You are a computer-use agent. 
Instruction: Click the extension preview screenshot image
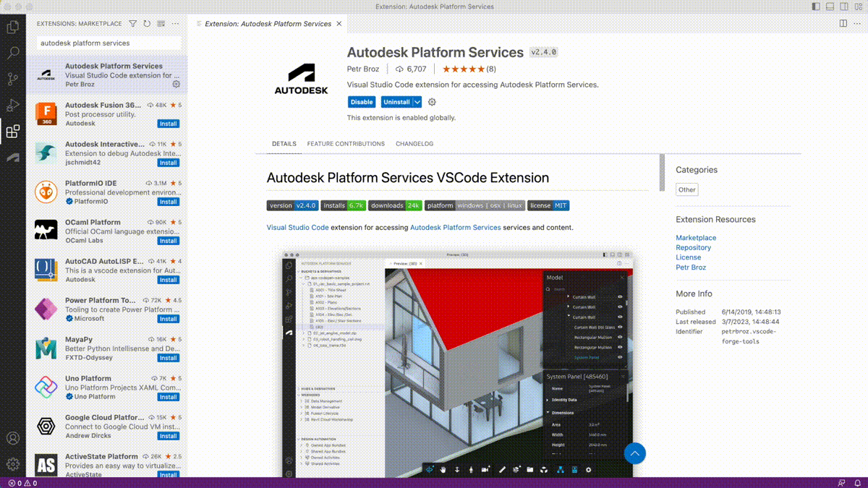[457, 365]
